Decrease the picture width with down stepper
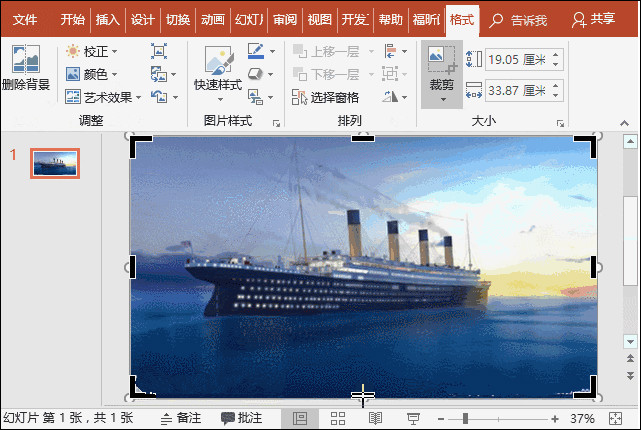 (x=556, y=96)
